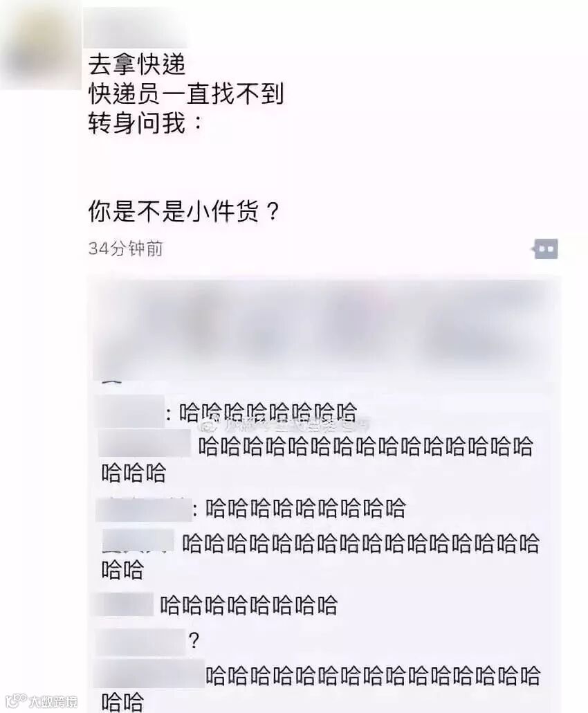Image resolution: width=588 pixels, height=713 pixels.
Task: Reply to the third comment with nine 哈
Action: point(305,508)
